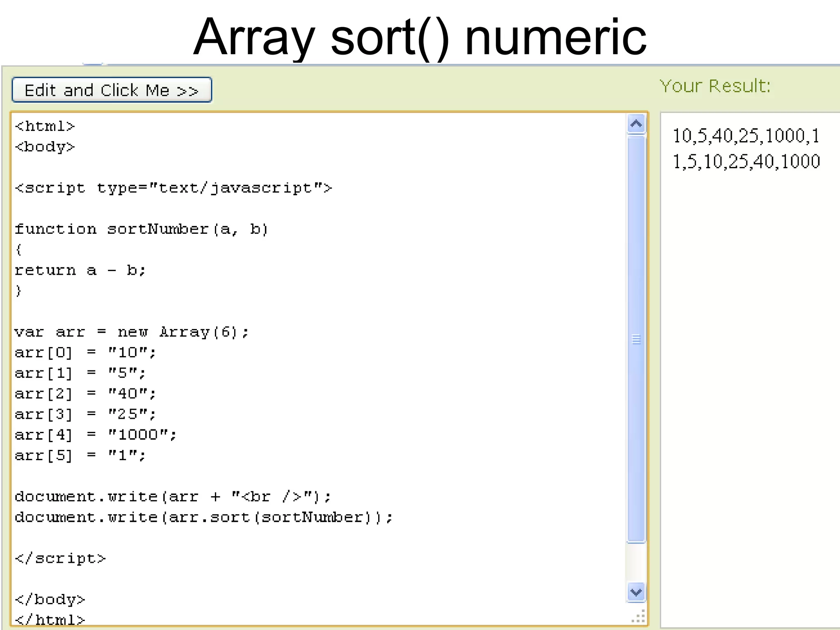Click the '</html>' closing tag line
Viewport: 840px width, 630px height.
[x=50, y=619]
